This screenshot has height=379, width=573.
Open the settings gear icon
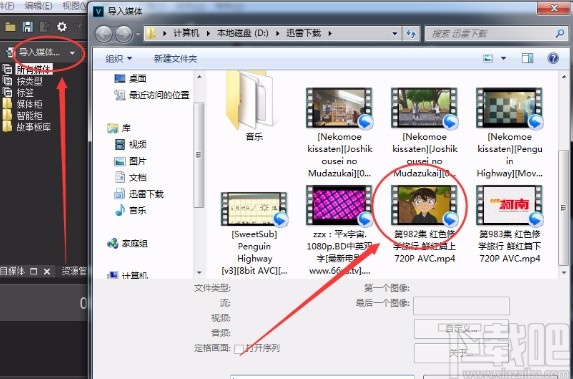[x=62, y=26]
